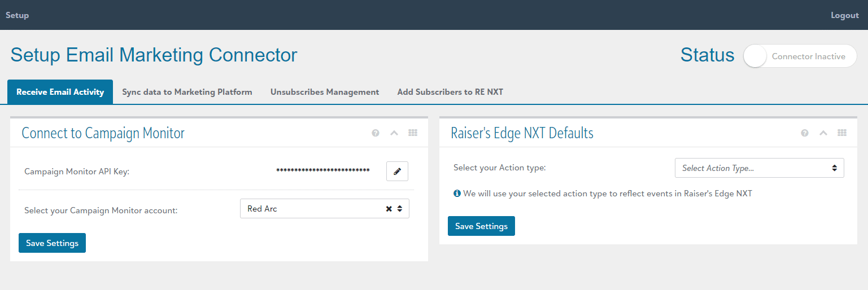Screen dimensions: 868x290
Task: Click grid icon in Raiser's Edge NXT Defaults panel
Action: point(842,133)
